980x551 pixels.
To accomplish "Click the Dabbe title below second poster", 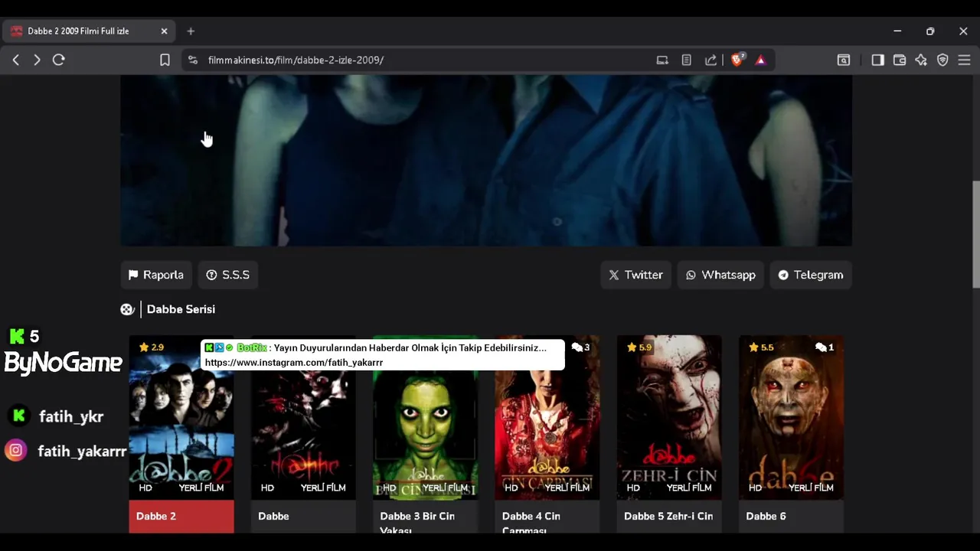I will [x=273, y=516].
